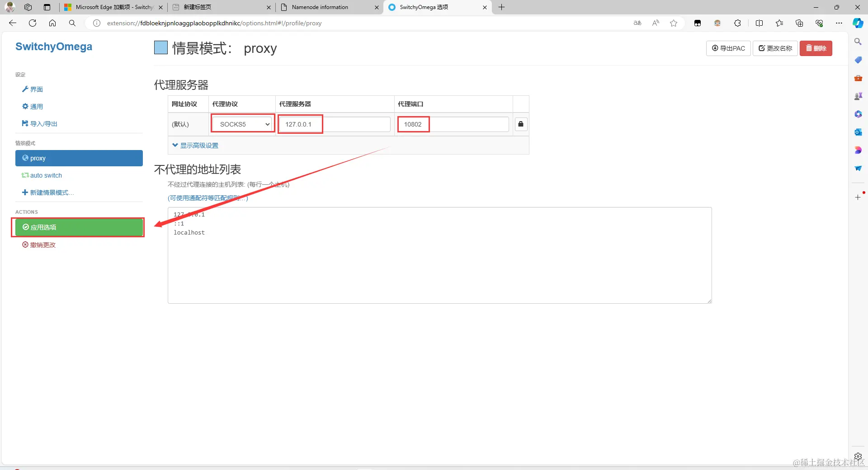Open sidebar Outlook icon
This screenshot has width=868, height=470.
[858, 132]
